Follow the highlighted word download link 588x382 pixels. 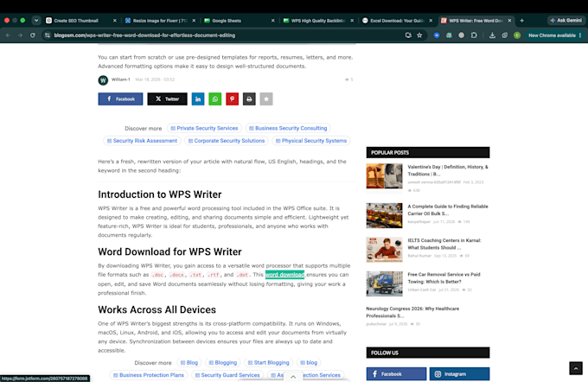[x=284, y=275]
